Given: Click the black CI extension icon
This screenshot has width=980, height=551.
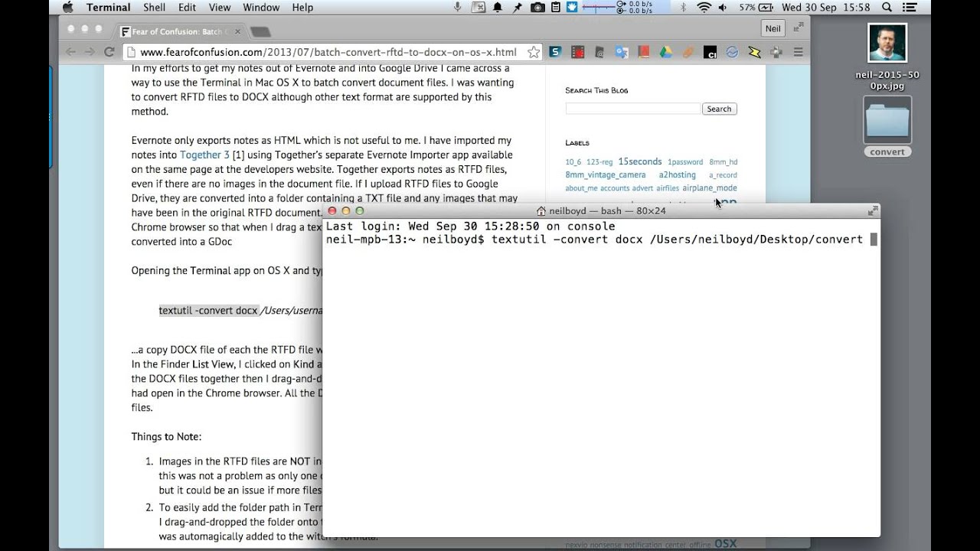Looking at the screenshot, I should coord(710,52).
